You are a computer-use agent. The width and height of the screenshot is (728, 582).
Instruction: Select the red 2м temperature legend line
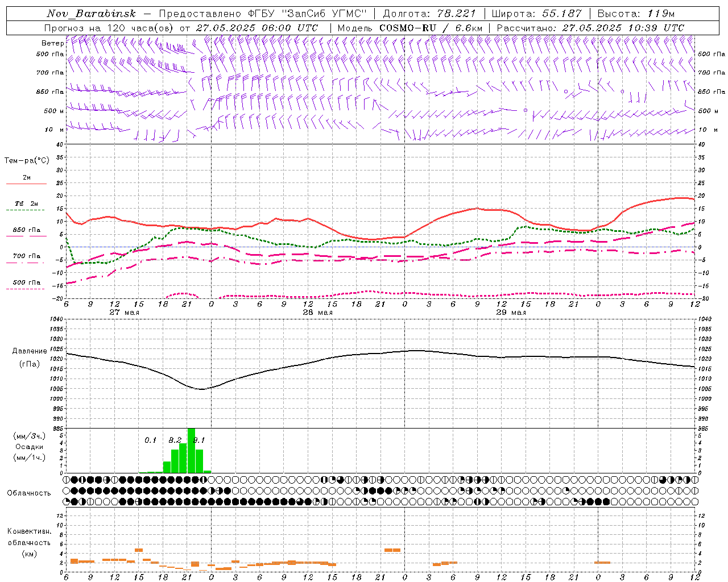point(26,184)
